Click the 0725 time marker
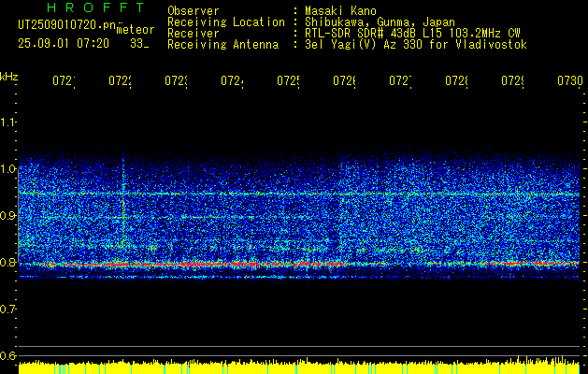588x374 pixels. tap(288, 81)
